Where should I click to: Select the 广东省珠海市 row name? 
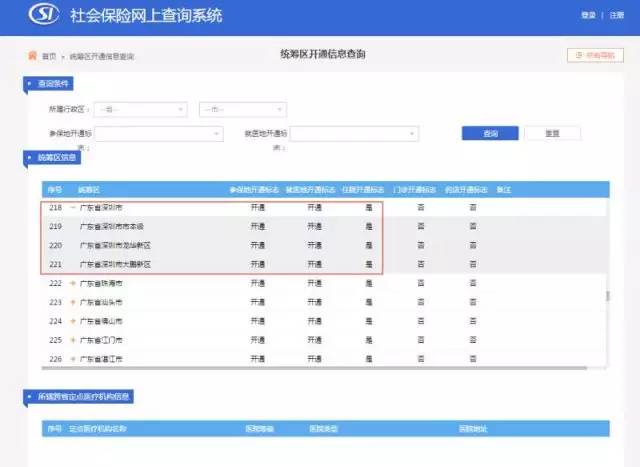[101, 283]
